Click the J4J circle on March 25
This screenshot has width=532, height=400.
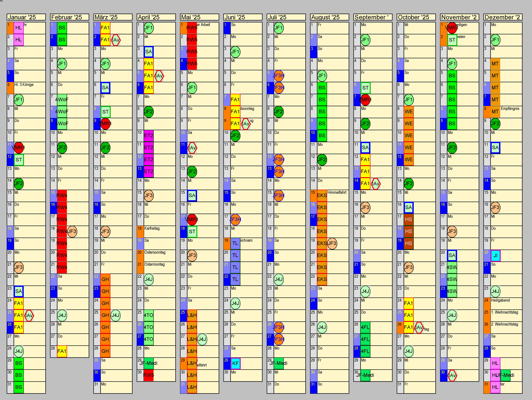tap(116, 315)
